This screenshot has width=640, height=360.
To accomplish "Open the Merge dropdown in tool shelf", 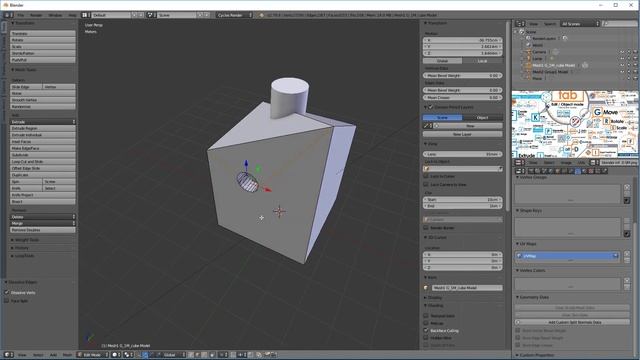I will 43,223.
